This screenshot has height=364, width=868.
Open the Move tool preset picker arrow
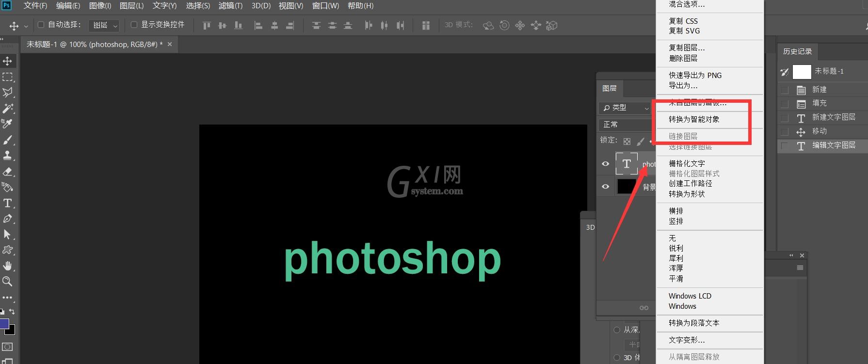(x=26, y=26)
